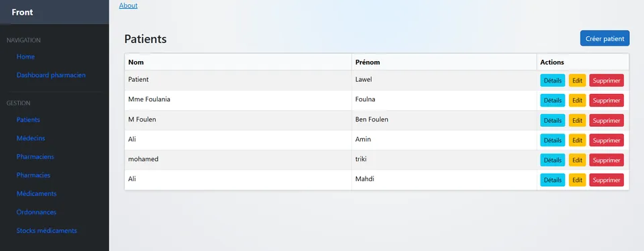The width and height of the screenshot is (644, 251).
Task: Supprimer the Patient Lawel row
Action: [606, 81]
